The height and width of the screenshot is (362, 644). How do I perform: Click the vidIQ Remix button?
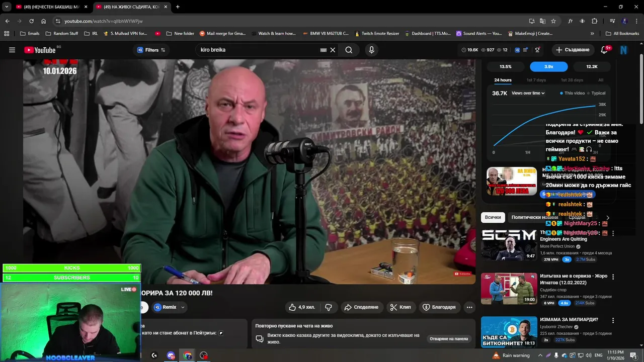(165, 307)
